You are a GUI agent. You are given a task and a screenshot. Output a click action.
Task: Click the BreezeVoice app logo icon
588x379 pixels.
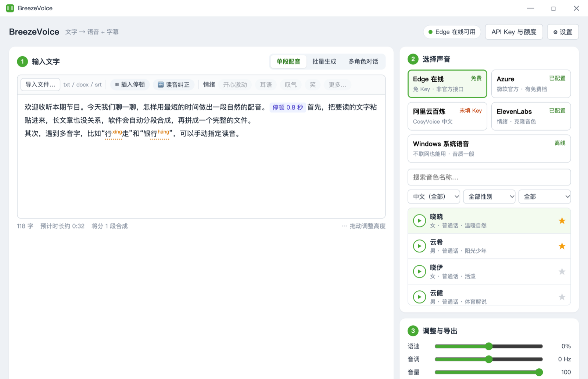point(10,8)
